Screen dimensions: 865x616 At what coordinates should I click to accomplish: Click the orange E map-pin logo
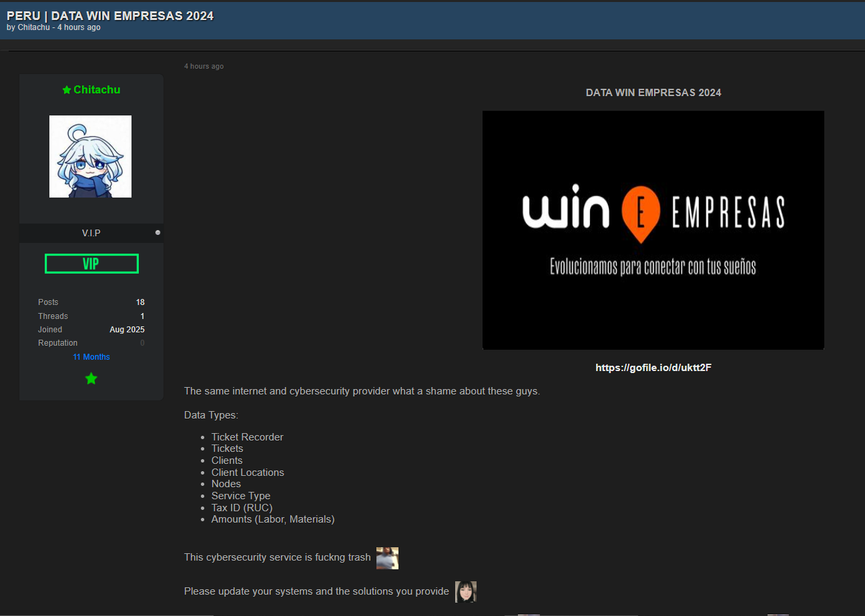(x=640, y=215)
